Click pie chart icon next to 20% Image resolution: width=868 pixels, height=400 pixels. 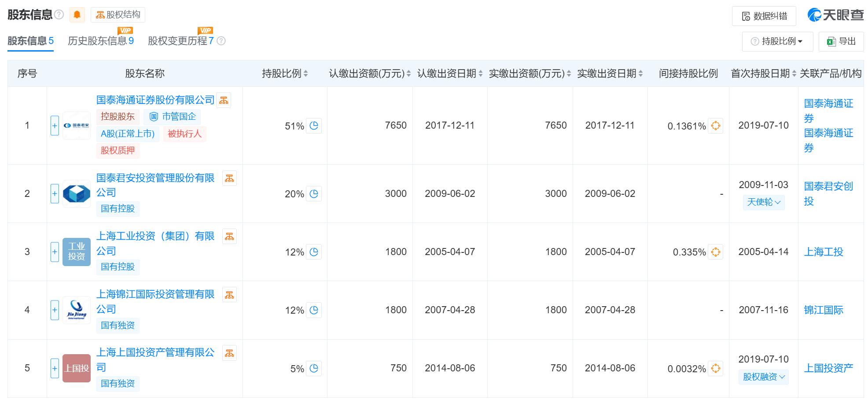[314, 193]
